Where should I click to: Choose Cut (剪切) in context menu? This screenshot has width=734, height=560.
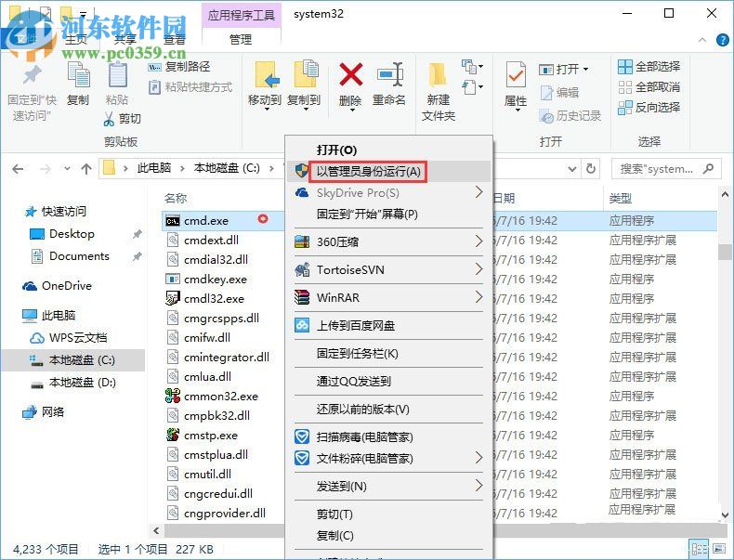[x=334, y=514]
